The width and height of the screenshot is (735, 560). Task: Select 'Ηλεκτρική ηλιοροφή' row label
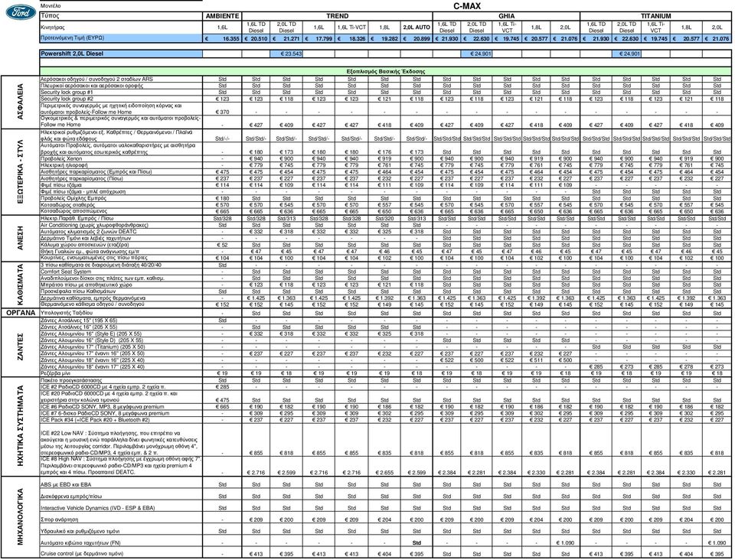click(64, 165)
